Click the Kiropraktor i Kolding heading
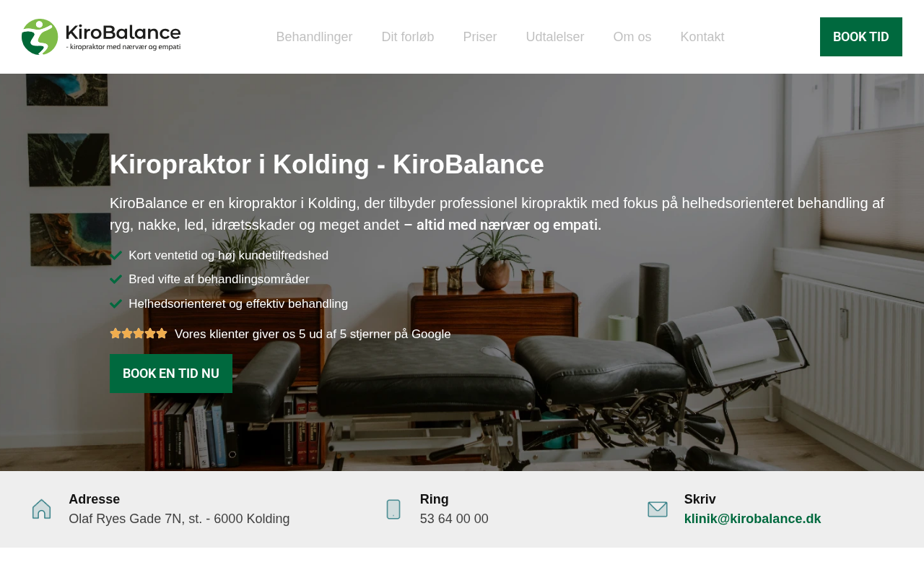 (x=327, y=165)
